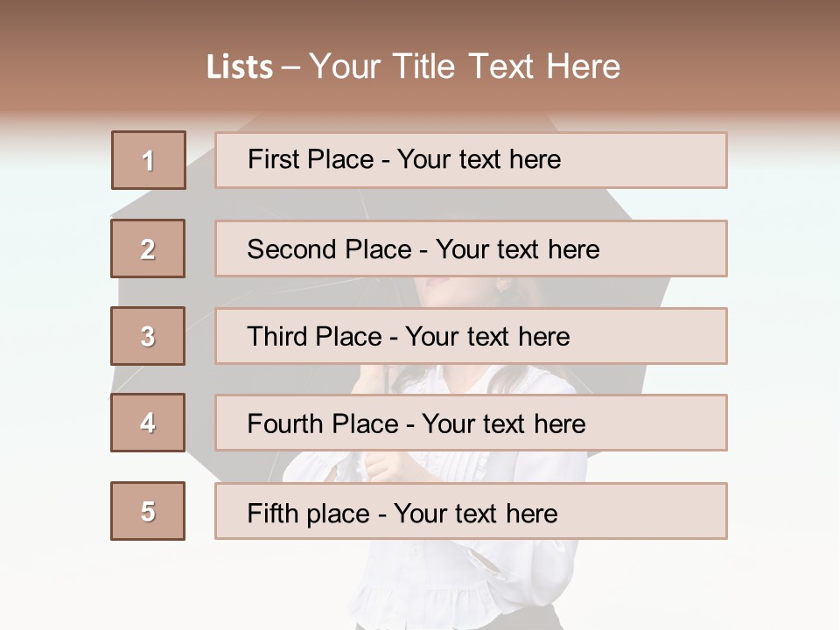Click the word Second in the list

(292, 249)
